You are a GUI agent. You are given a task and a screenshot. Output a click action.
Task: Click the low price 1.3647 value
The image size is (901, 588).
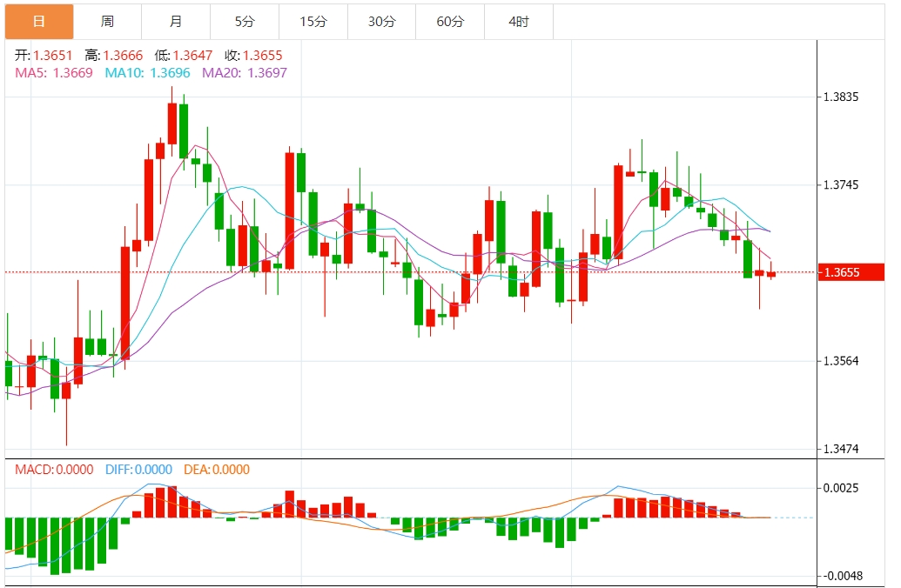tap(192, 56)
